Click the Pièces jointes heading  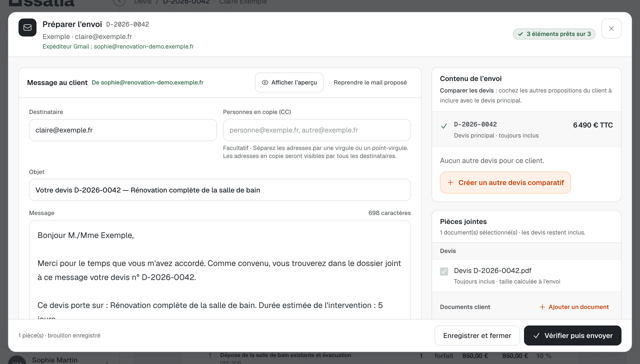(463, 221)
